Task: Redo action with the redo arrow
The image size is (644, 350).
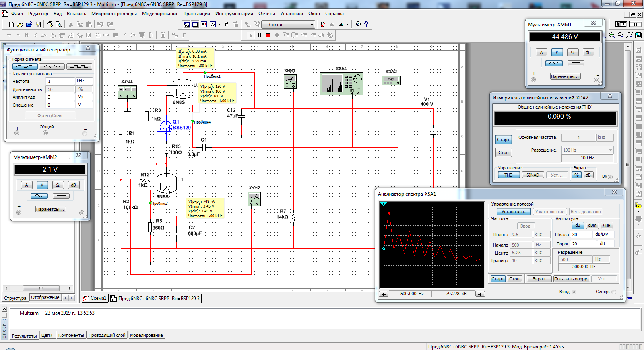Action: pos(109,24)
